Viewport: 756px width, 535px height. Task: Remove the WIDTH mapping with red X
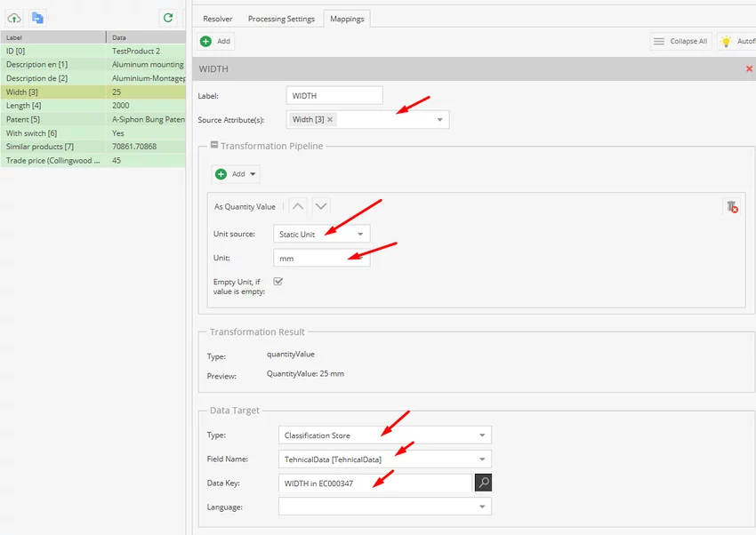[749, 68]
